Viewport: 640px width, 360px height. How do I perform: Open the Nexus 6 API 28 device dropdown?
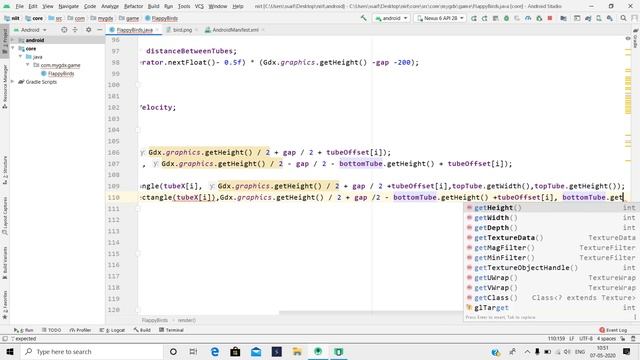pyautogui.click(x=440, y=18)
